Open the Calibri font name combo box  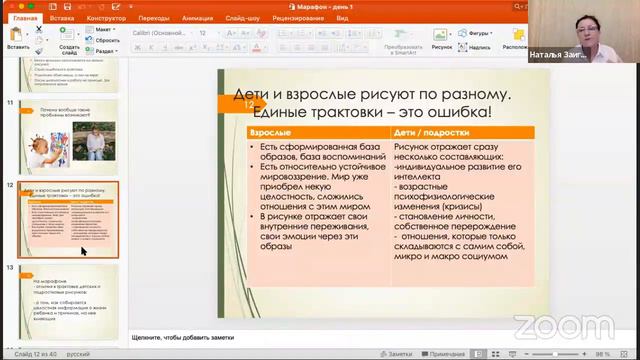[x=162, y=33]
